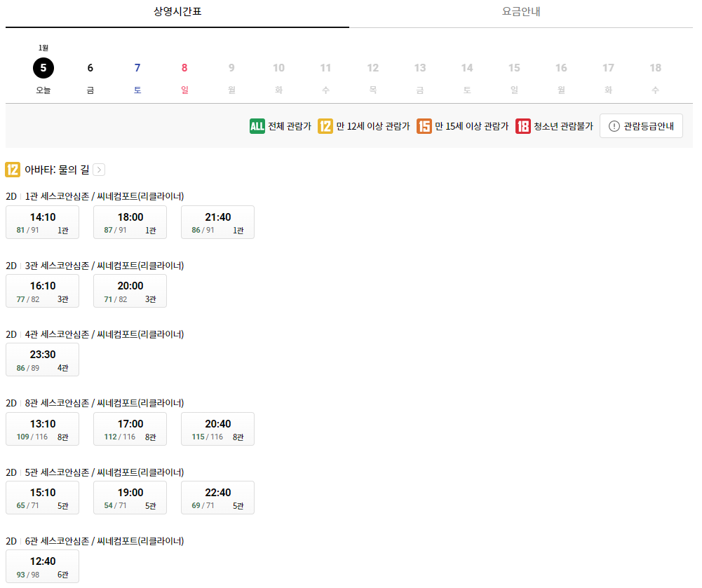The image size is (702, 588).
Task: Expand details for 아바타: 물의 길
Action: 99,170
